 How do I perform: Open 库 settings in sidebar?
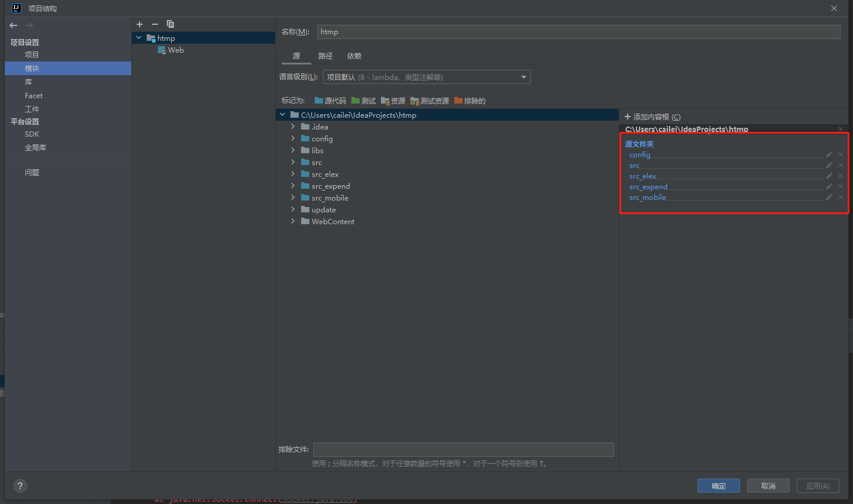28,82
